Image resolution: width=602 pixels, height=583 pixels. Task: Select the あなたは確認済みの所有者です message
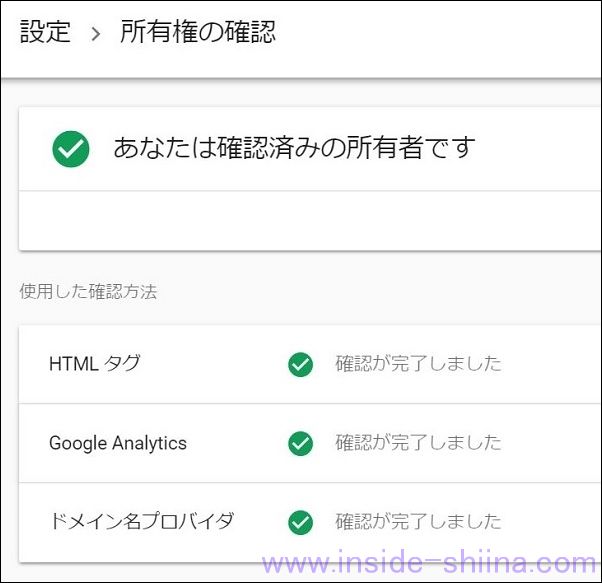[x=294, y=148]
